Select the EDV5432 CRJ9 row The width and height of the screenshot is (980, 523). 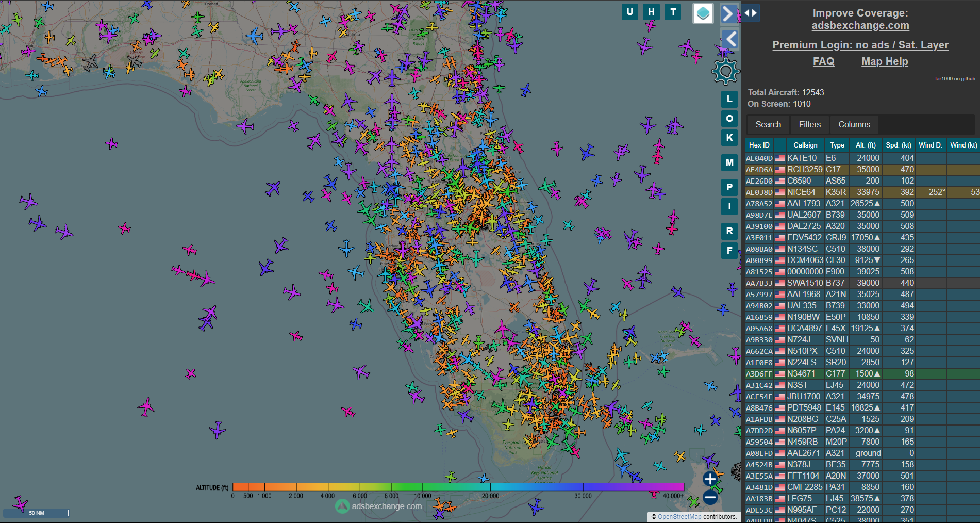(x=862, y=238)
